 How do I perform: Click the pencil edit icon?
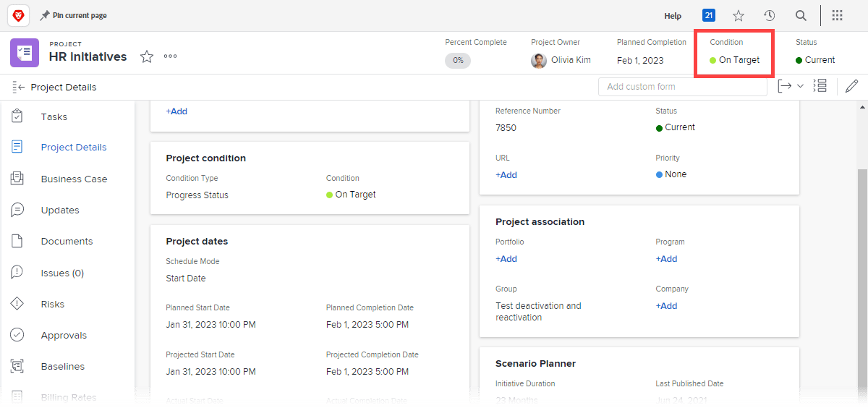coord(851,87)
